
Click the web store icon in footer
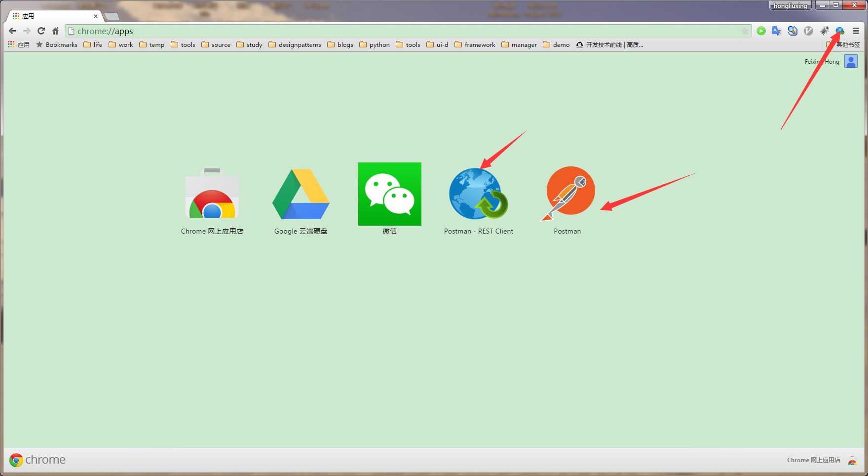coord(852,460)
